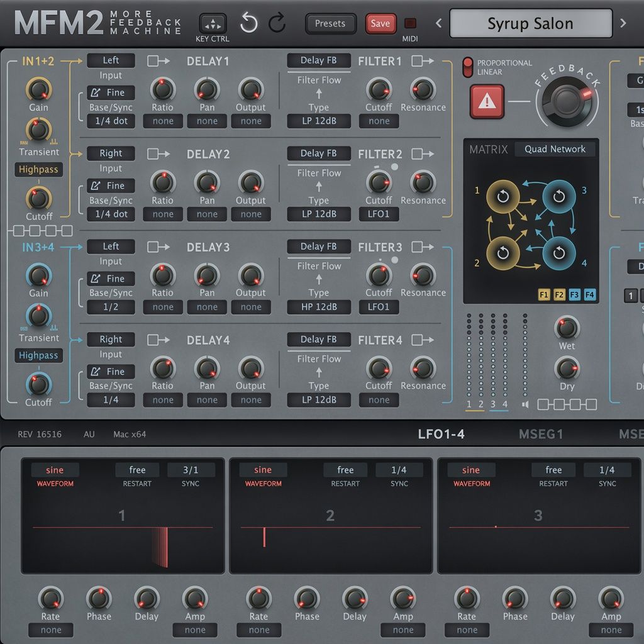Click IN3+4 Highpass filter mode button
This screenshot has height=644, width=644.
coord(38,355)
